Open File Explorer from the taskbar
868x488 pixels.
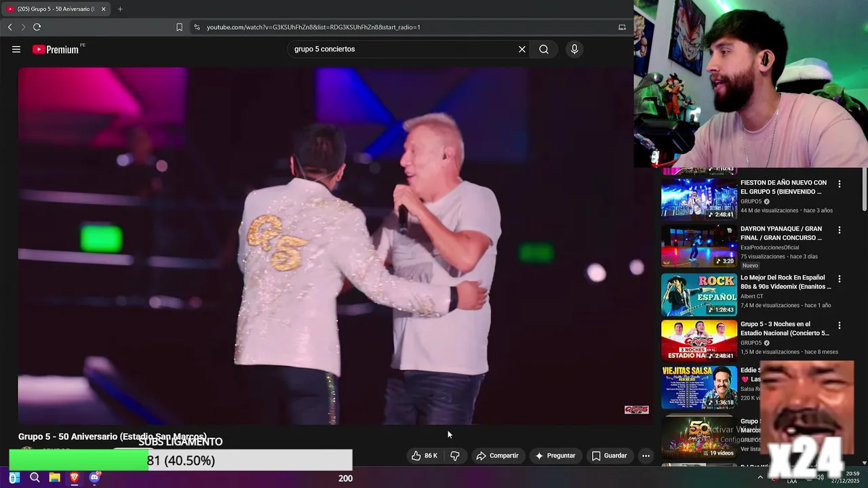point(54,478)
